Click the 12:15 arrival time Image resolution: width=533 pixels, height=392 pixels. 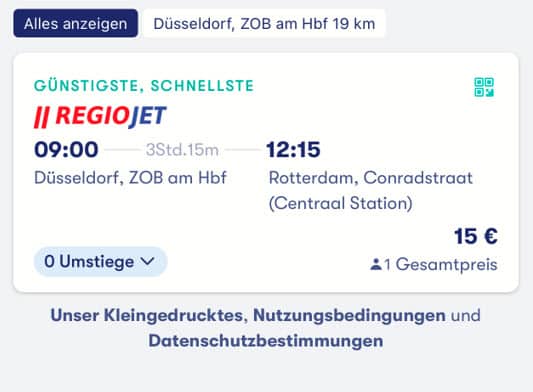[x=293, y=149]
